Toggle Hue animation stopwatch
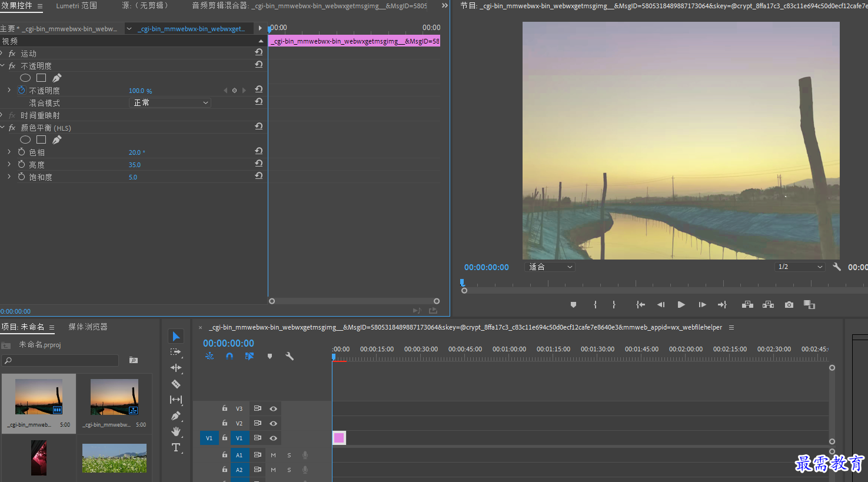Screen dimensions: 868x482 [x=22, y=152]
